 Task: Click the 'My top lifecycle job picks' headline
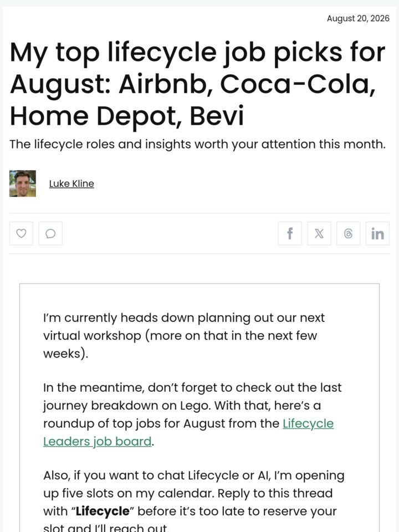click(x=197, y=84)
